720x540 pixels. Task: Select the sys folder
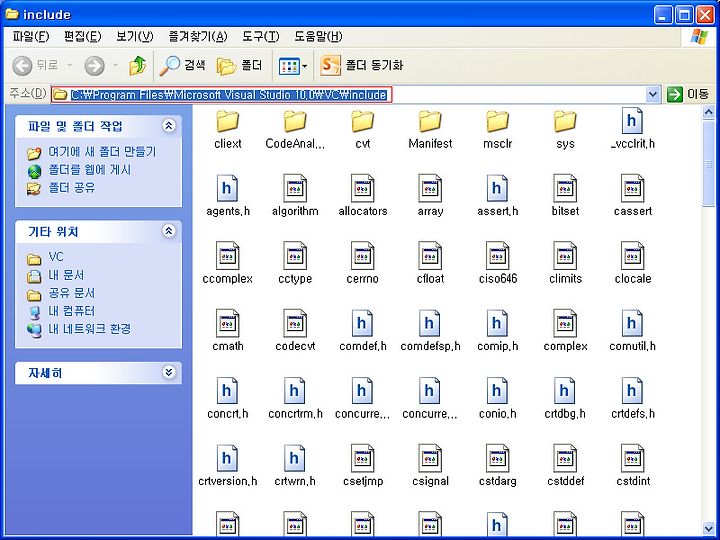565,130
